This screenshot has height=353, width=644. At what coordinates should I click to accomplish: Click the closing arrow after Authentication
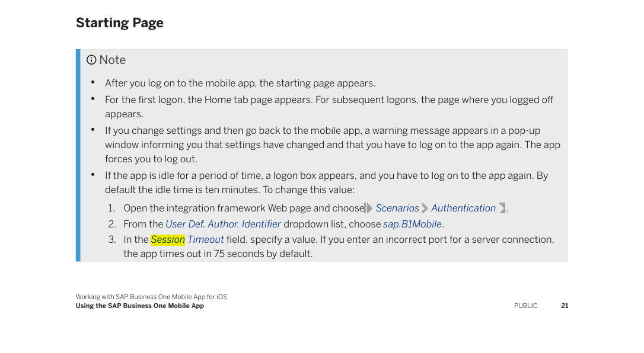click(502, 208)
